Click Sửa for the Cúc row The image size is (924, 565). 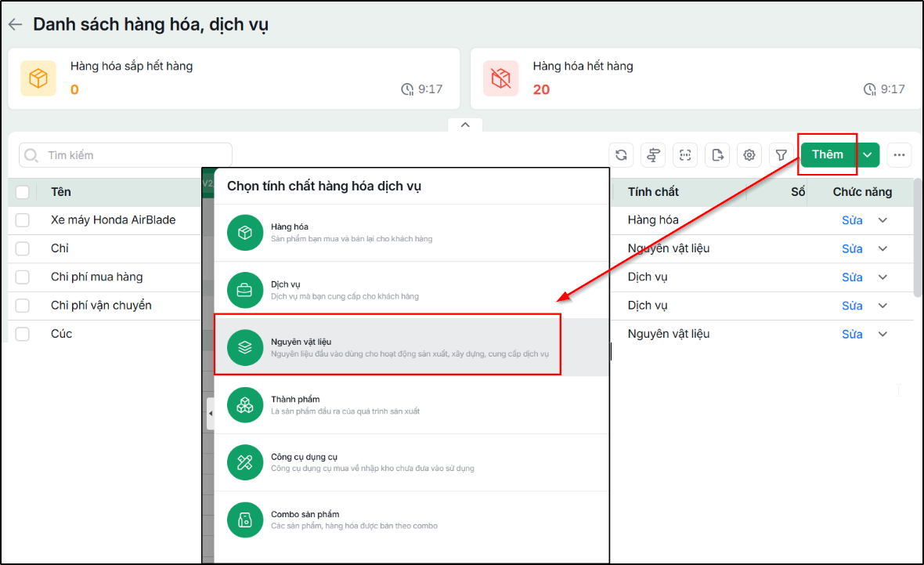tap(852, 334)
